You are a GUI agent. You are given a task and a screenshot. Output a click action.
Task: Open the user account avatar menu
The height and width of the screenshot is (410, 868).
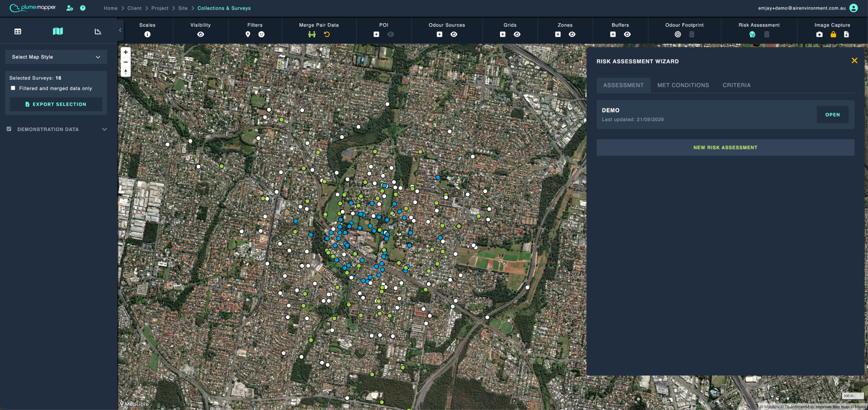[x=853, y=8]
